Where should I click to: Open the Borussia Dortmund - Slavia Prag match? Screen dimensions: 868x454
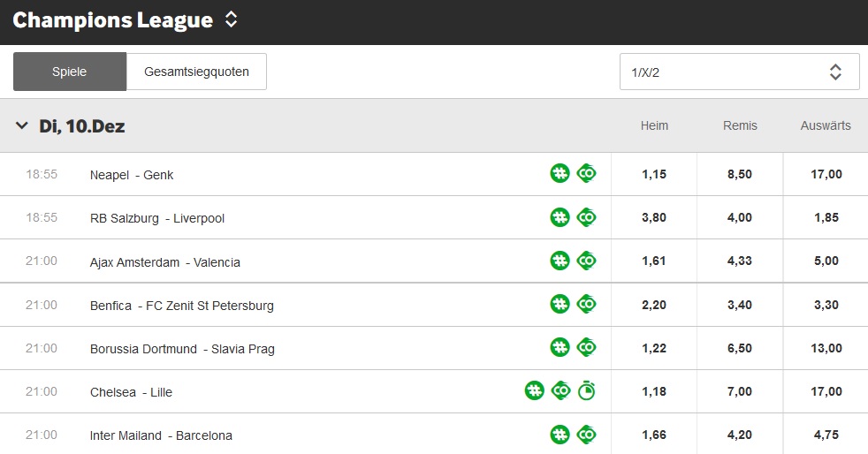click(x=182, y=349)
